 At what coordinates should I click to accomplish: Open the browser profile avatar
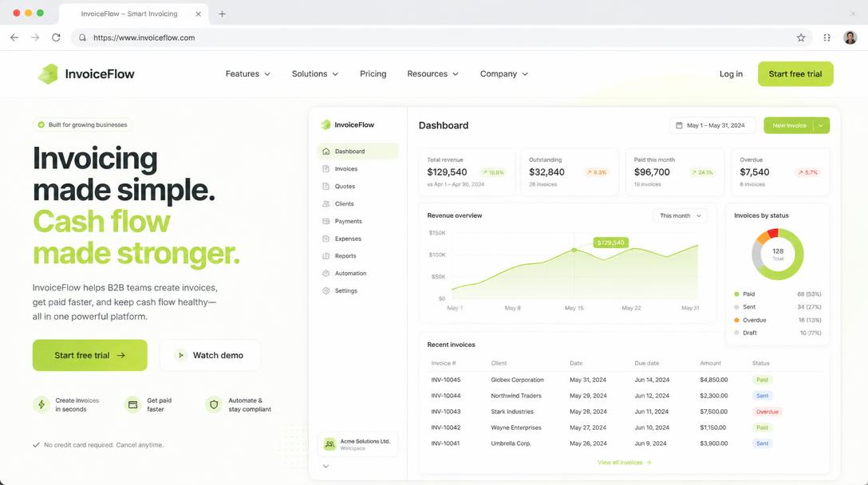click(x=850, y=37)
